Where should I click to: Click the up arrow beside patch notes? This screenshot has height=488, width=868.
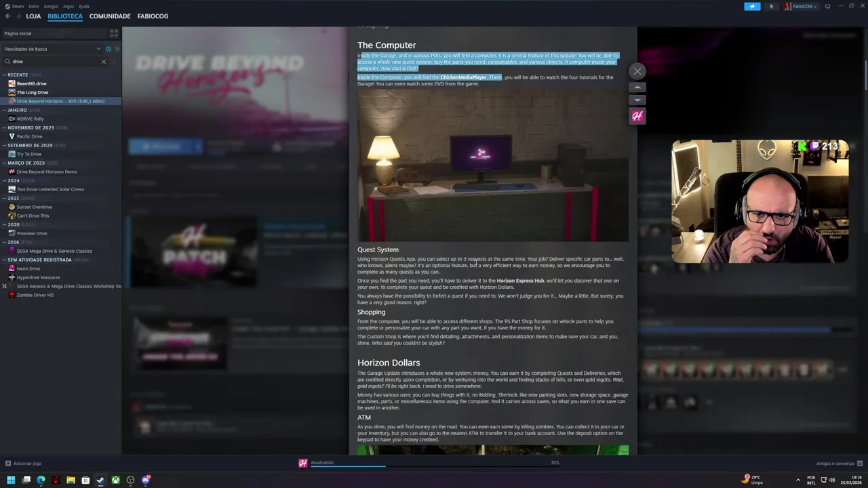coord(637,87)
